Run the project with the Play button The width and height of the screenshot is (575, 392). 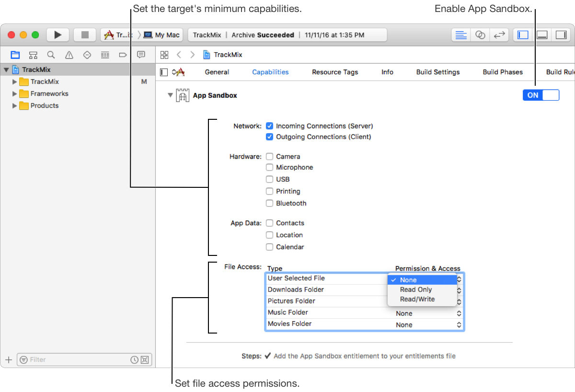[x=58, y=35]
